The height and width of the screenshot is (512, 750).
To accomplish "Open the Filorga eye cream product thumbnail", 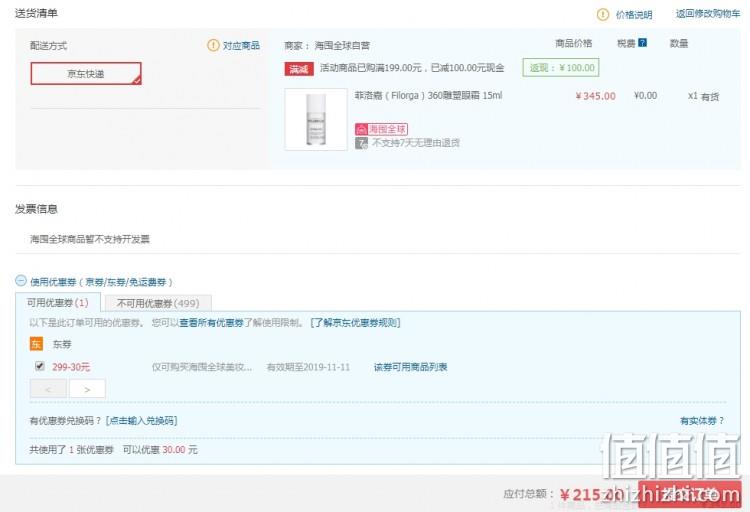I will 316,119.
